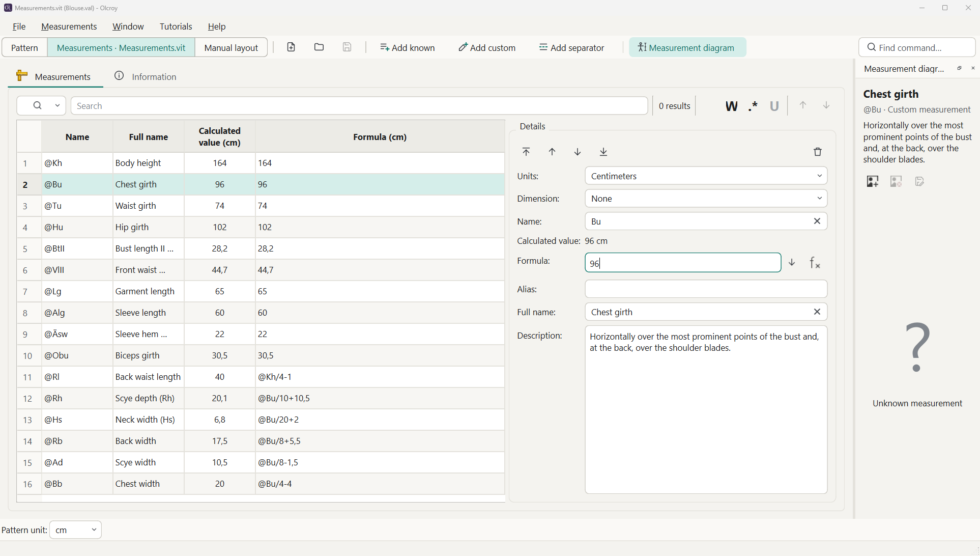The height and width of the screenshot is (556, 980).
Task: Toggle Unicode matching U option
Action: (x=774, y=106)
